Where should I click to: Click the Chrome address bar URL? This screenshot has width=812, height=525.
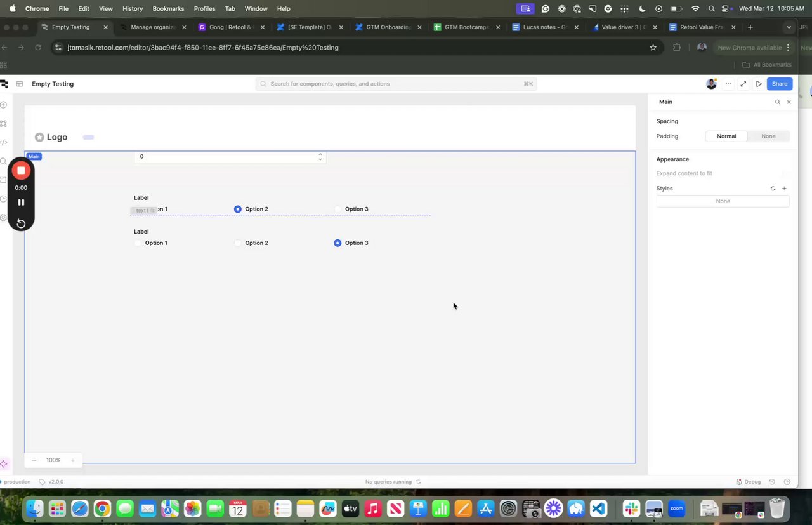tap(203, 48)
